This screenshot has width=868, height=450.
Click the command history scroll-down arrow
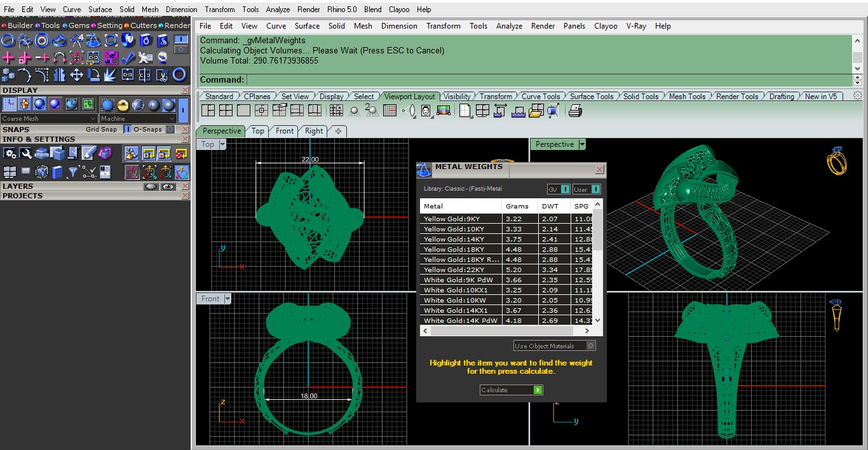[x=857, y=68]
